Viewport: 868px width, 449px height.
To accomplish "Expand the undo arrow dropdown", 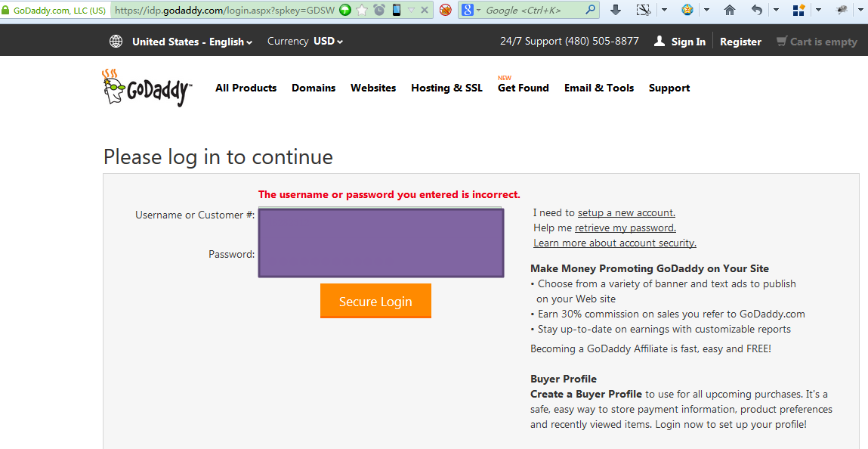I will pyautogui.click(x=776, y=10).
